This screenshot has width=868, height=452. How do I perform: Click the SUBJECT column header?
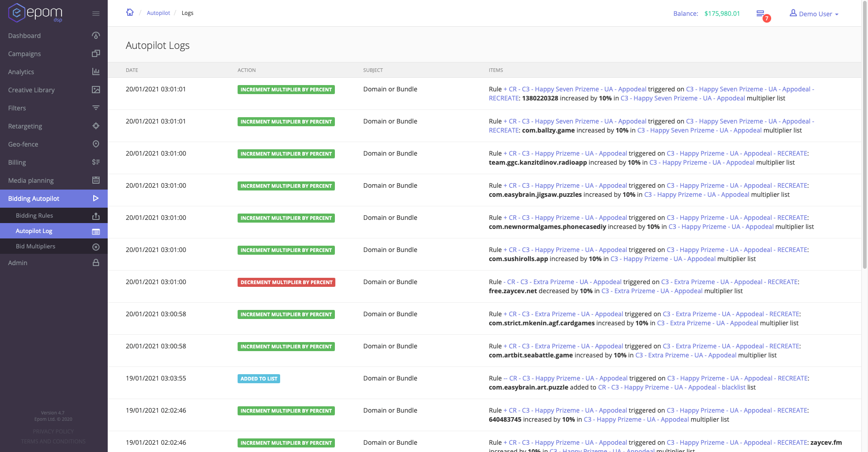click(x=373, y=70)
